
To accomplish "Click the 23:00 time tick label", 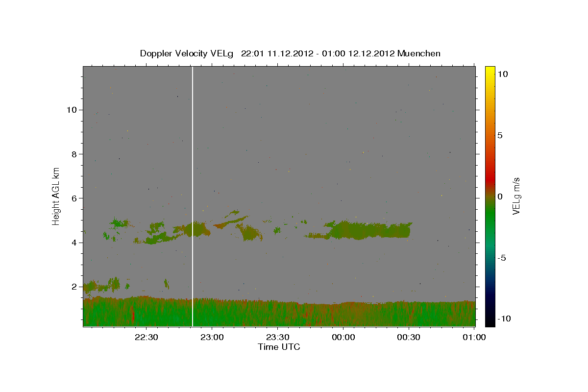I will 212,337.
